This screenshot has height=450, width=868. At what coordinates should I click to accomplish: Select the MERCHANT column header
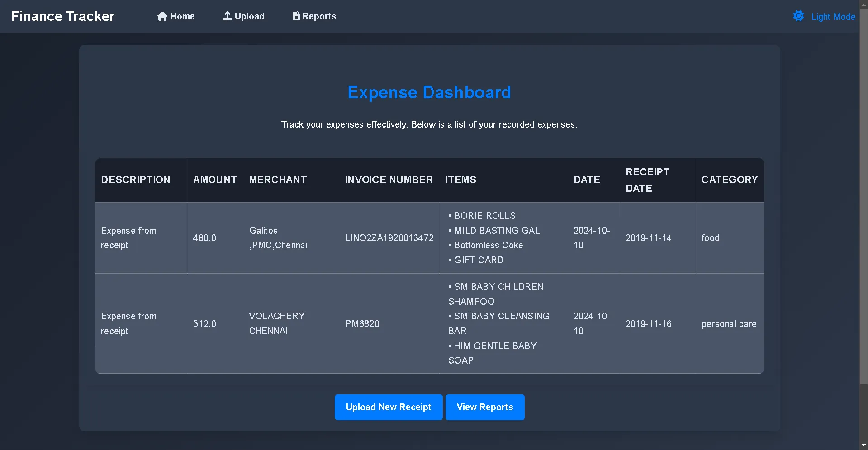[278, 180]
